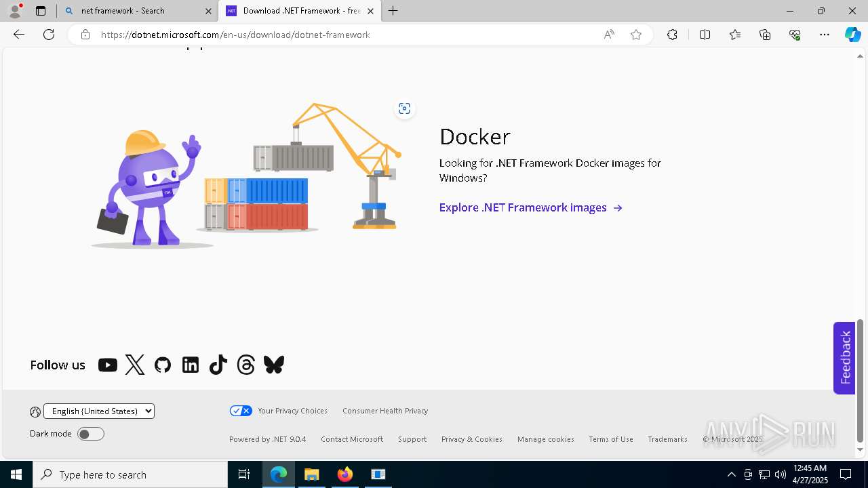Screen dimensions: 868x488
Task: Switch to 'net framework - Search' tab
Action: coord(138,11)
